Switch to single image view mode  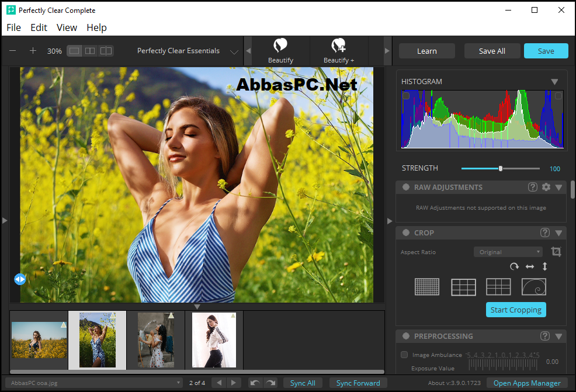pyautogui.click(x=74, y=51)
